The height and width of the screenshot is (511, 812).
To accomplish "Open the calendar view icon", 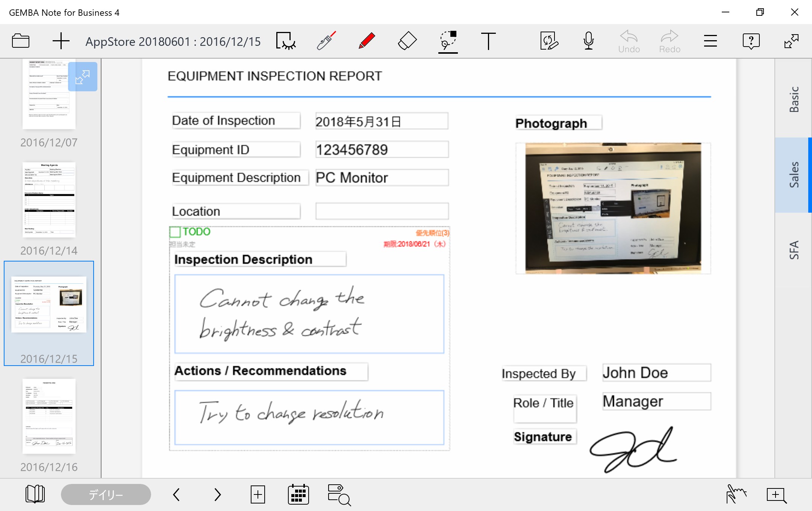I will 298,494.
